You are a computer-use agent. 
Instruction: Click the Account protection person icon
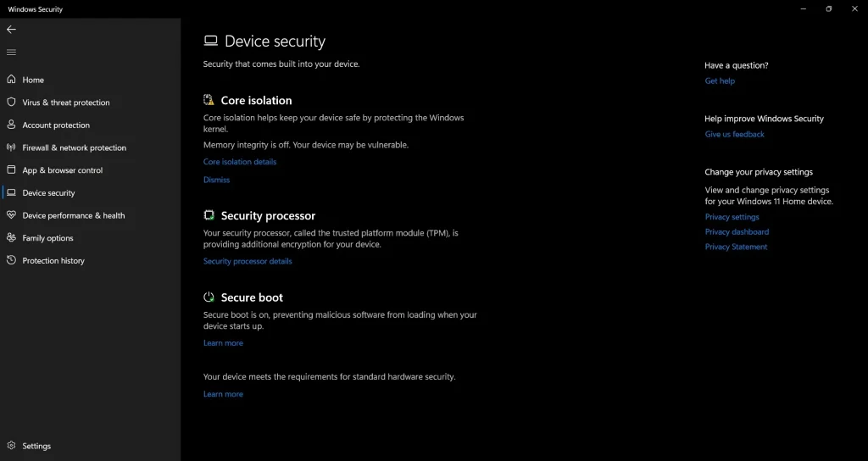pyautogui.click(x=11, y=125)
